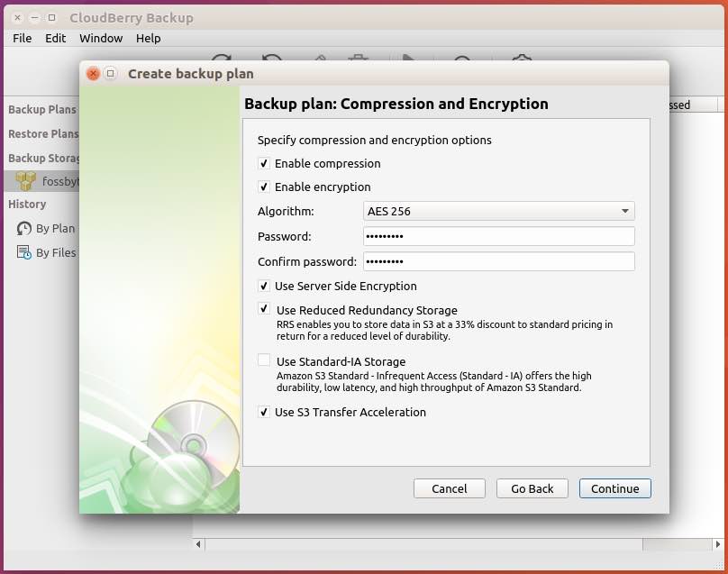
Task: Disable Use Server Side Encryption
Action: click(x=264, y=286)
